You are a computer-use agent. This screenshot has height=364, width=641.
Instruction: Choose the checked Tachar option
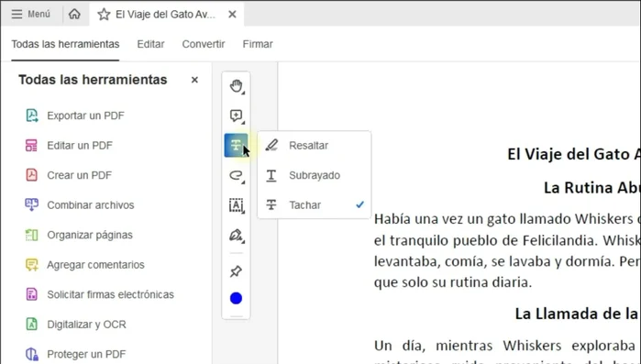(x=315, y=205)
